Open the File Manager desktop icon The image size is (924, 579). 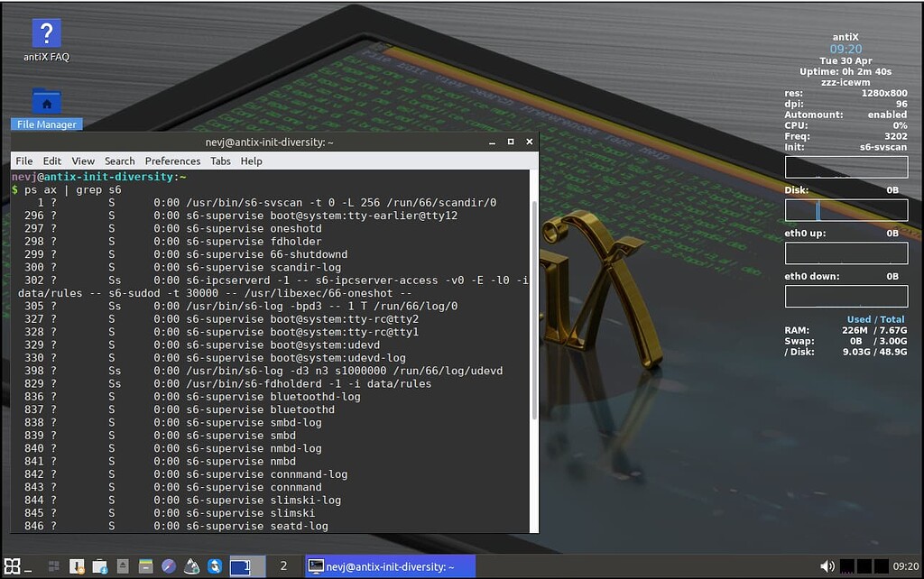pos(45,104)
